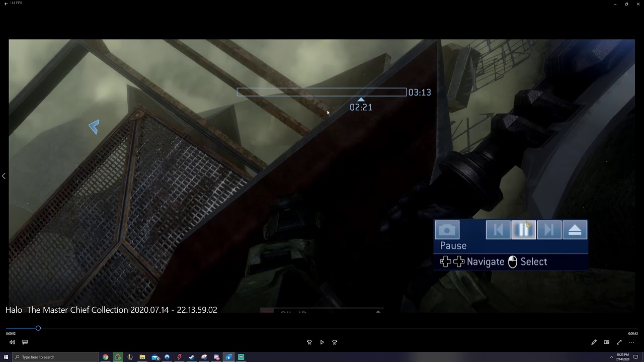The image size is (644, 362).
Task: Take a screenshot with the camera button
Action: (x=447, y=230)
